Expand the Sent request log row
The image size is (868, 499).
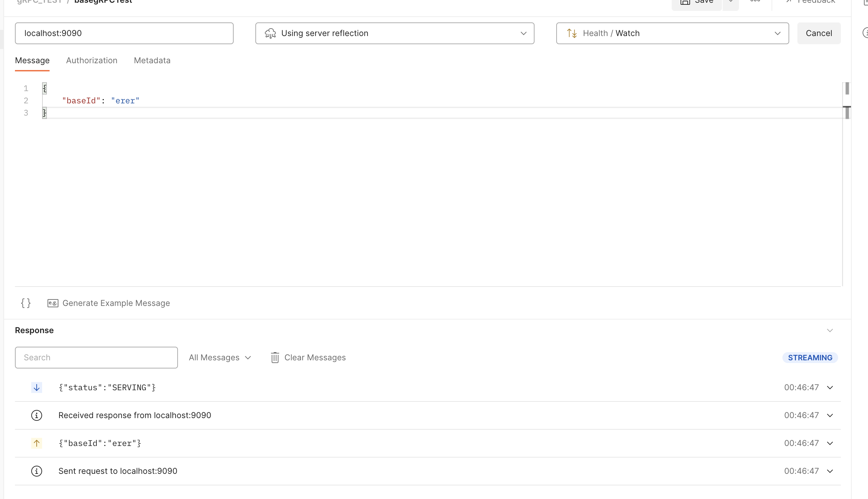830,471
